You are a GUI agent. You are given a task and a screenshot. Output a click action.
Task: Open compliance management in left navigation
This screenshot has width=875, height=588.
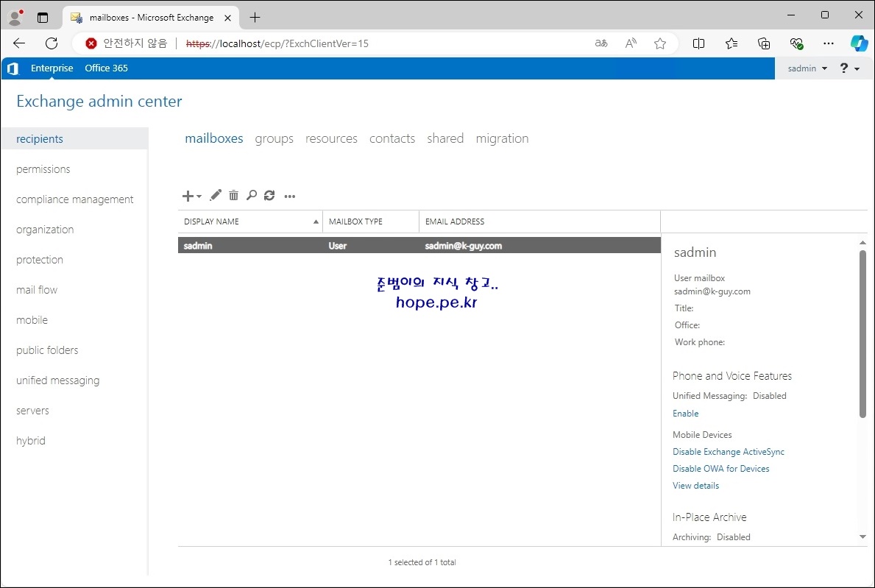[75, 199]
